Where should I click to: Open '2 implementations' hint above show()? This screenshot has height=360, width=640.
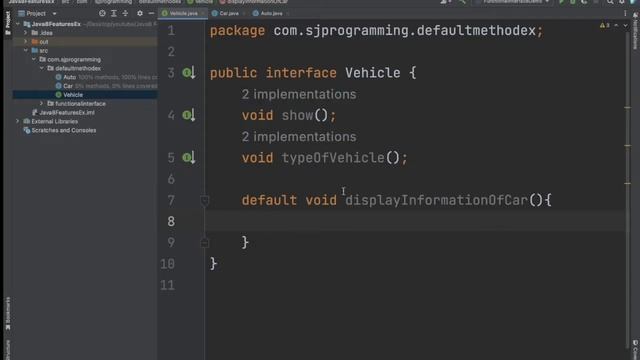[x=299, y=94]
